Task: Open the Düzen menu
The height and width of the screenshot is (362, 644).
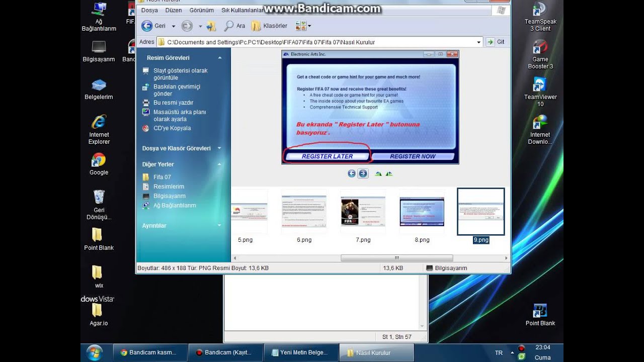Action: [173, 10]
